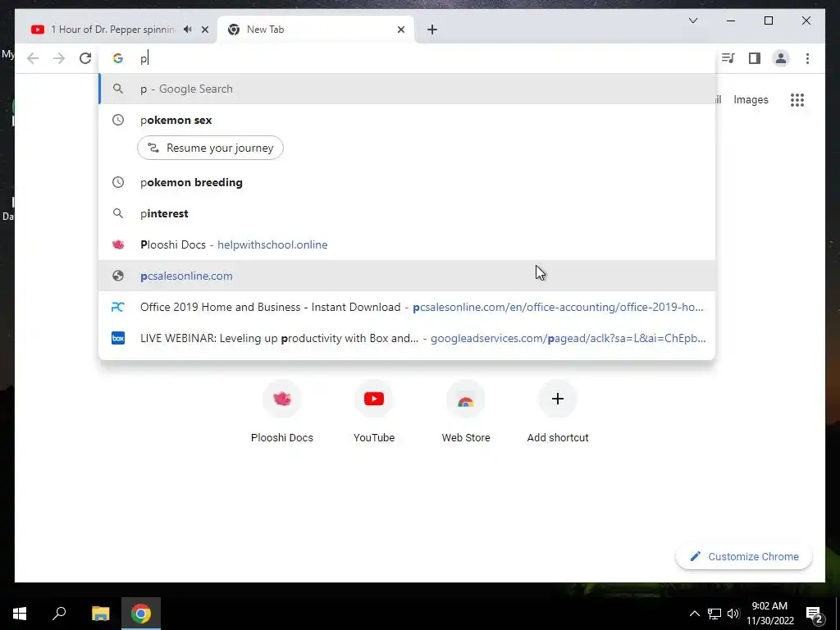Open taskbar search magnifier

pyautogui.click(x=59, y=614)
